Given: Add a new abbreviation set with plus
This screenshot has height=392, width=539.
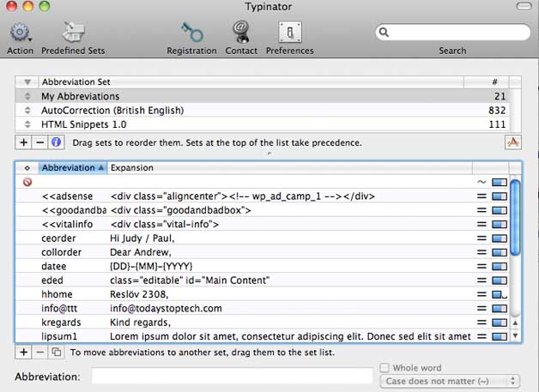Looking at the screenshot, I should pos(23,142).
